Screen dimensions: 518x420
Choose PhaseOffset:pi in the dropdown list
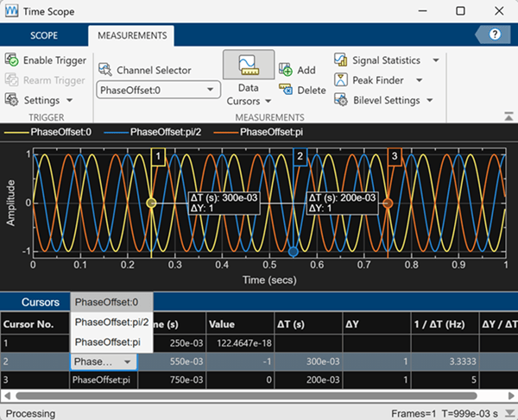(x=111, y=342)
